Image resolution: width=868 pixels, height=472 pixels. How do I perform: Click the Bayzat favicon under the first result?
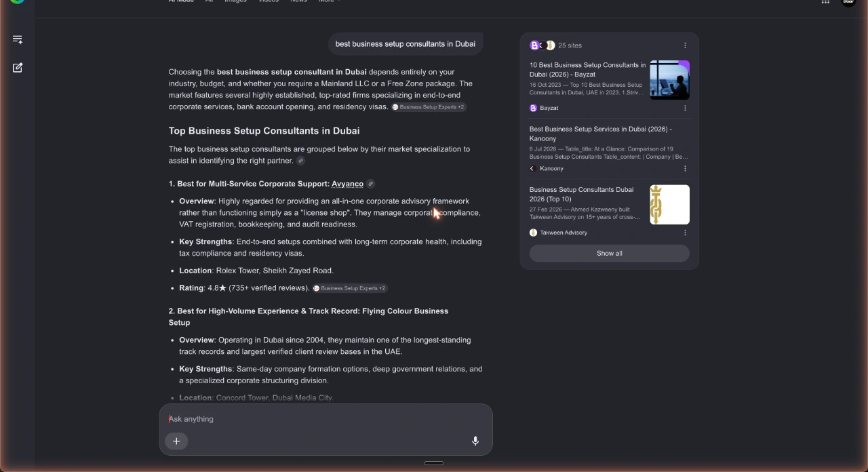pos(533,108)
